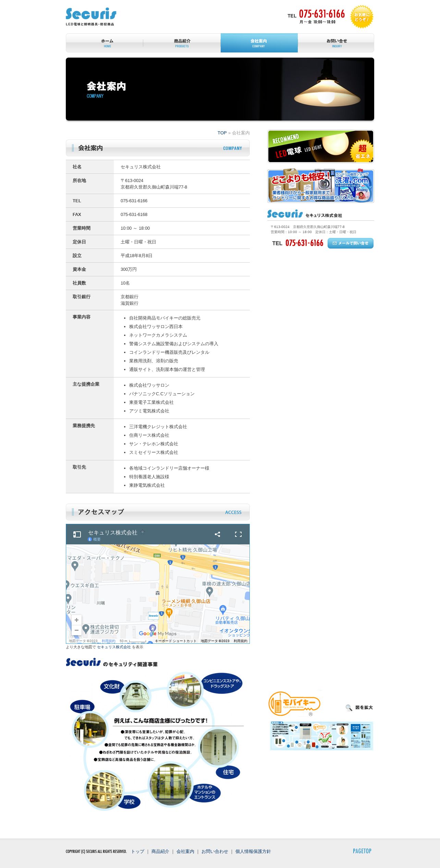The image size is (440, 868).
Task: Click the モバイキー logo
Action: [294, 704]
